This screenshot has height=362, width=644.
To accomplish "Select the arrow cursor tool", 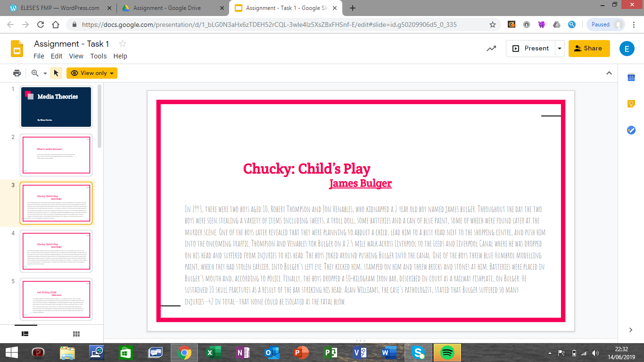I will click(x=56, y=73).
